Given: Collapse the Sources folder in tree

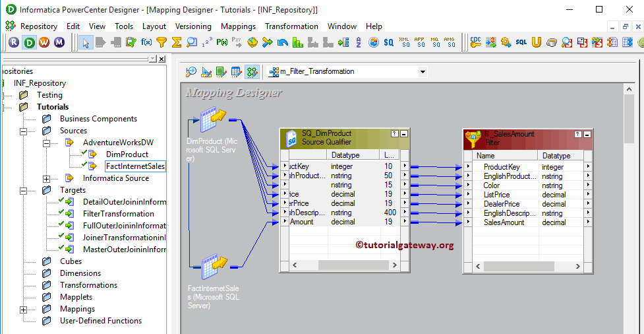Looking at the screenshot, I should click(x=24, y=131).
